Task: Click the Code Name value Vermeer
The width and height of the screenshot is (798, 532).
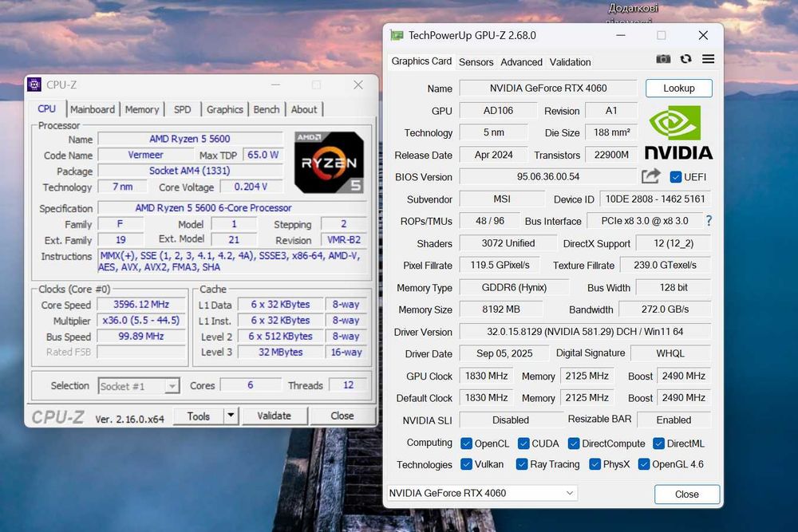Action: pos(145,155)
